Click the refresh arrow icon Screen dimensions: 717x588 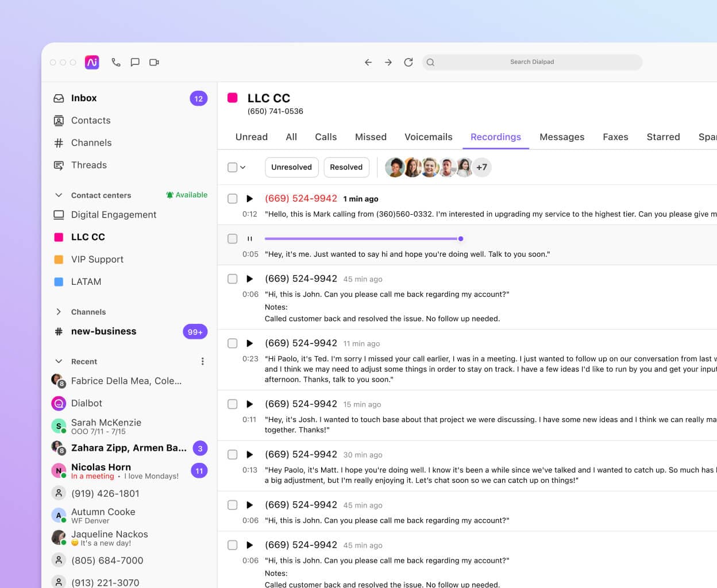(x=408, y=62)
